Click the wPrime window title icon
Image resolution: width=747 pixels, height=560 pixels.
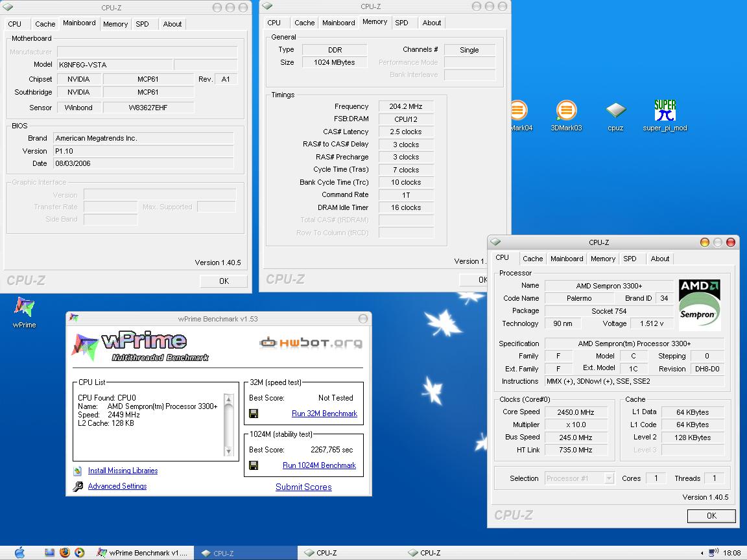coord(73,318)
